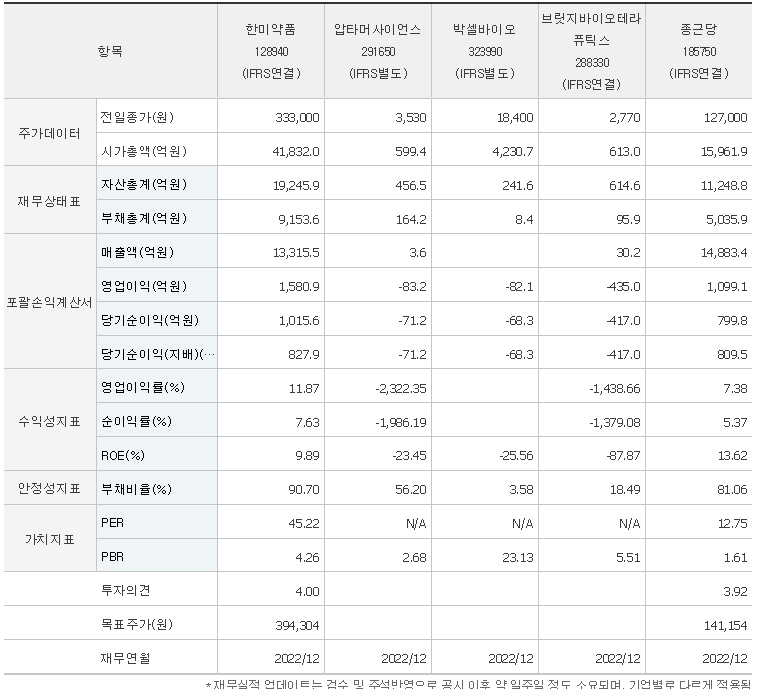Click the 부채총계(억원) row label
The image size is (760, 689).
pyautogui.click(x=143, y=219)
